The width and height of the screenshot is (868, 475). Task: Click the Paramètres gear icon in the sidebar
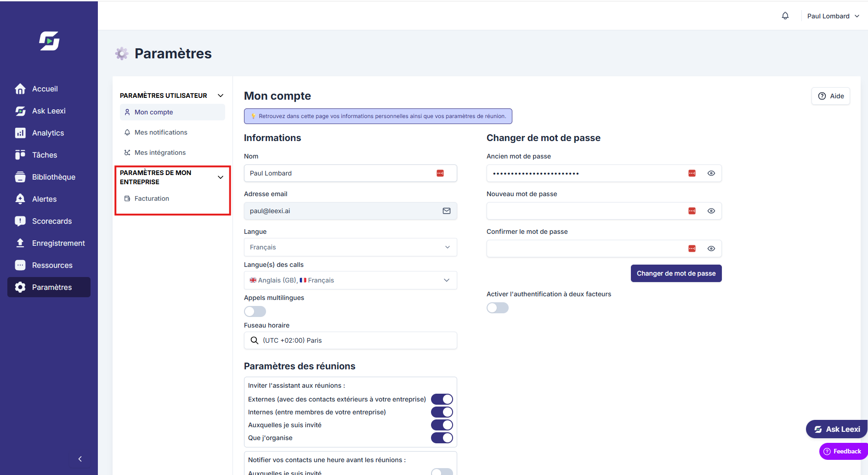click(x=20, y=287)
